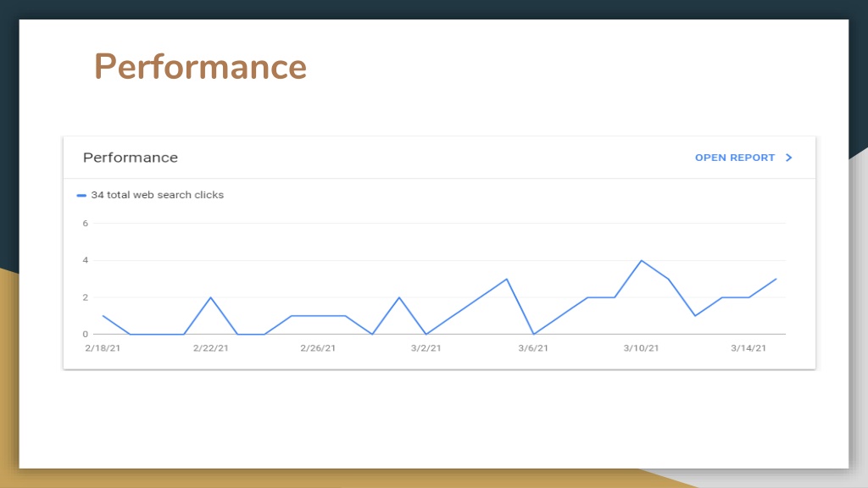Click the 3/14/21 date label

(748, 348)
